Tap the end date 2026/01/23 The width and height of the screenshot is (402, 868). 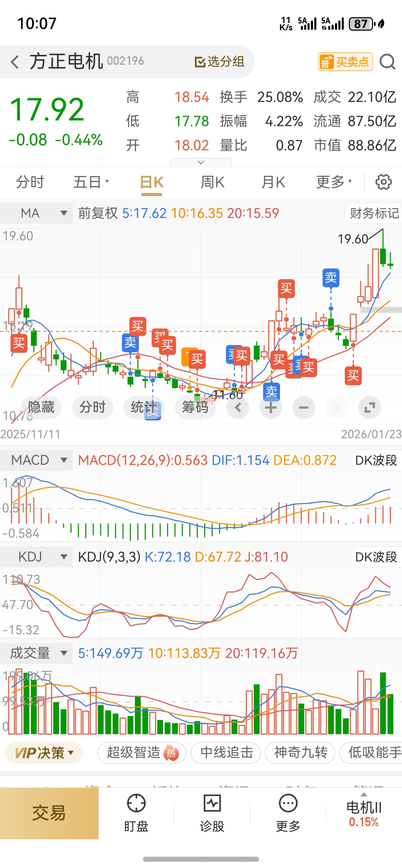(x=371, y=434)
